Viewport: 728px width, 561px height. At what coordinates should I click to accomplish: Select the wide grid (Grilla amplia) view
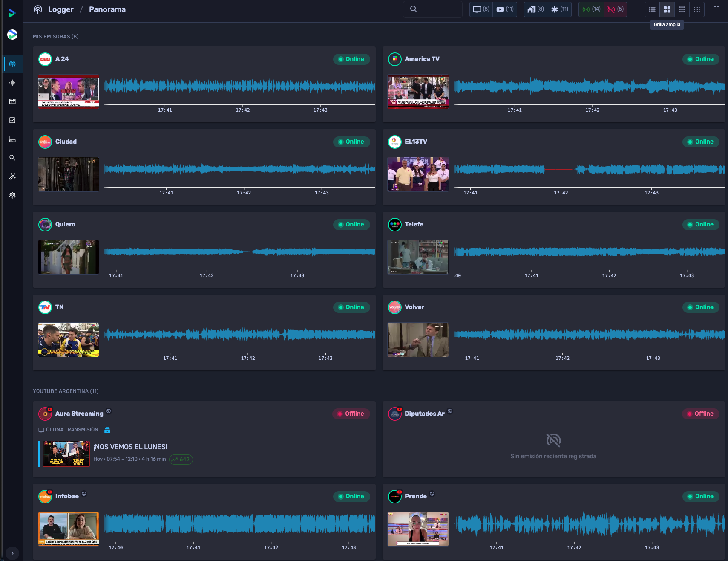[x=667, y=9]
